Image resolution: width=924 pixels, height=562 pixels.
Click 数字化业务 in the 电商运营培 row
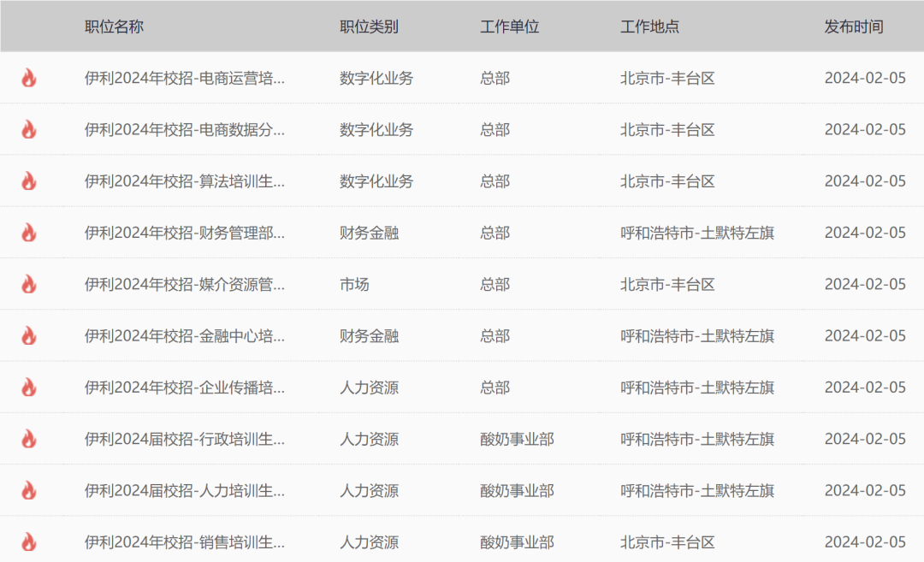coord(376,78)
